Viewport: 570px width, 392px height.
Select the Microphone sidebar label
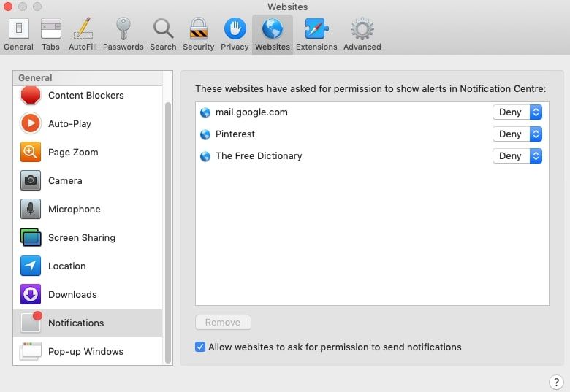[74, 209]
